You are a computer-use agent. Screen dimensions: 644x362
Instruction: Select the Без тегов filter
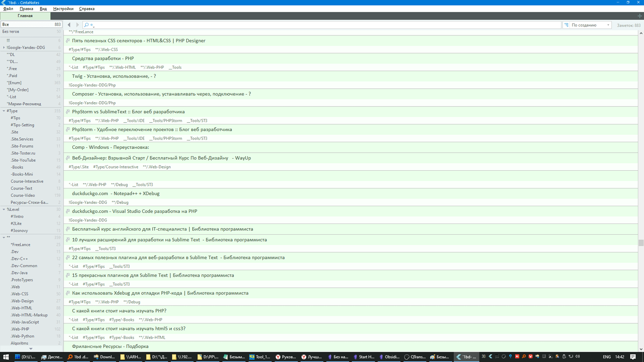click(x=11, y=32)
